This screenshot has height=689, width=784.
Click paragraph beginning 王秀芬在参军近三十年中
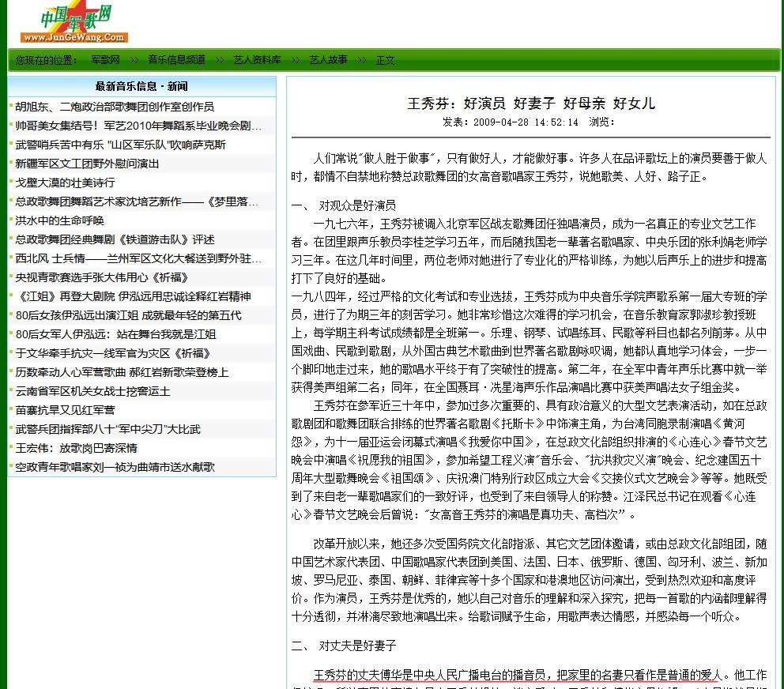coord(529,460)
